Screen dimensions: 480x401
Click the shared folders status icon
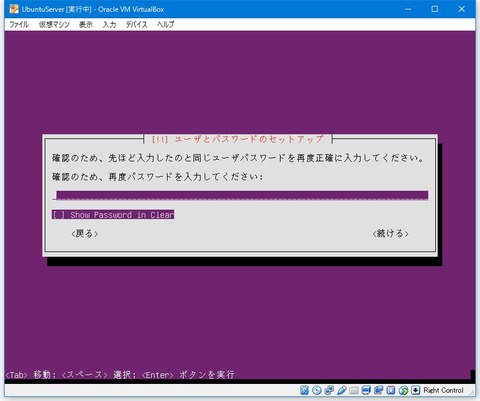[x=354, y=390]
